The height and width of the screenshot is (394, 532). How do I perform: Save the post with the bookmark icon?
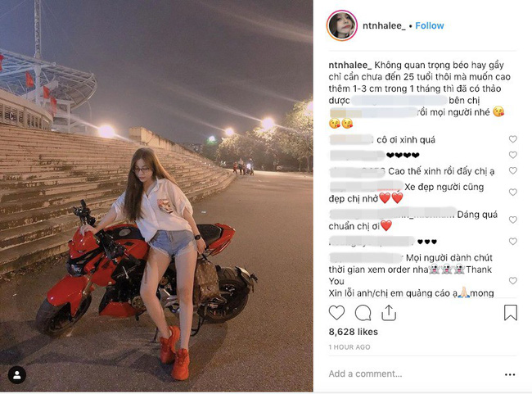511,312
